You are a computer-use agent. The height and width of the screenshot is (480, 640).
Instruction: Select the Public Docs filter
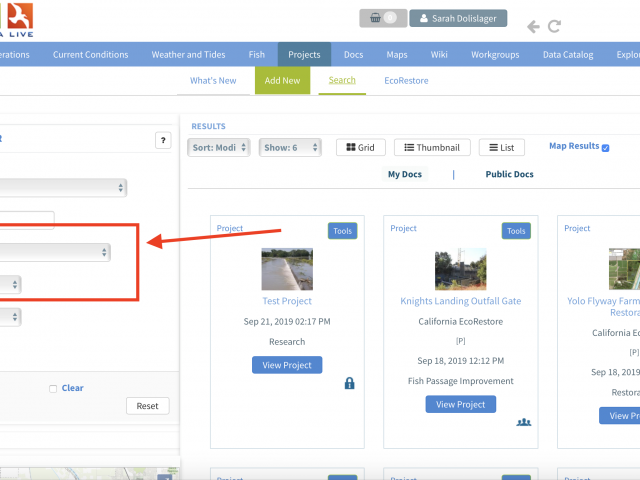pyautogui.click(x=509, y=174)
